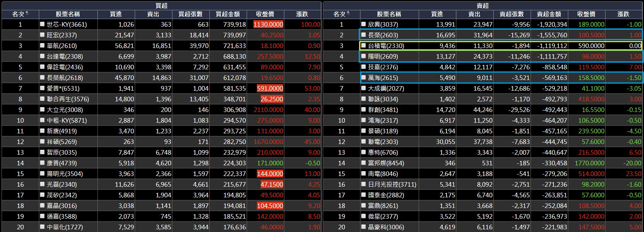
Task: Select the closing price 2110.0000
Action: click(268, 110)
